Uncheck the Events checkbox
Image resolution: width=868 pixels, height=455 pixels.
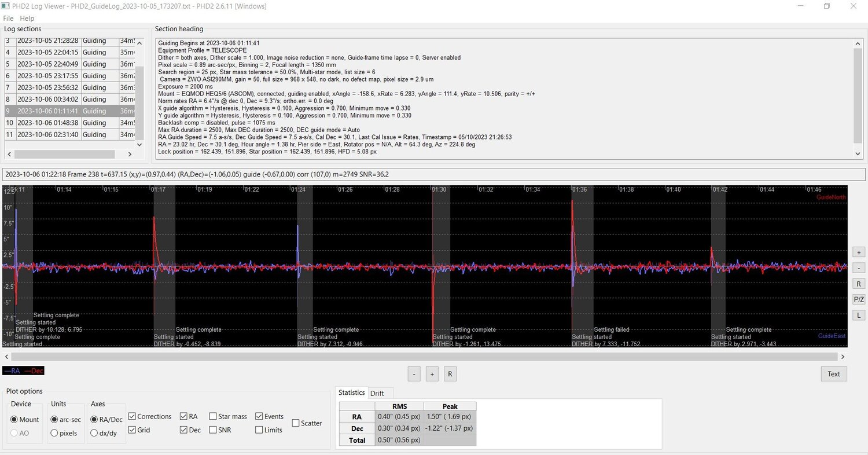(270, 416)
